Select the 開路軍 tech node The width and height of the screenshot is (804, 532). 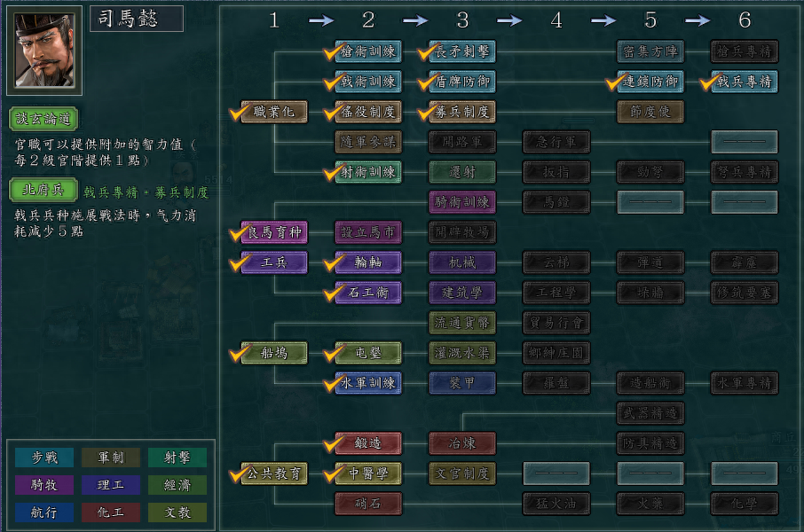[x=462, y=142]
